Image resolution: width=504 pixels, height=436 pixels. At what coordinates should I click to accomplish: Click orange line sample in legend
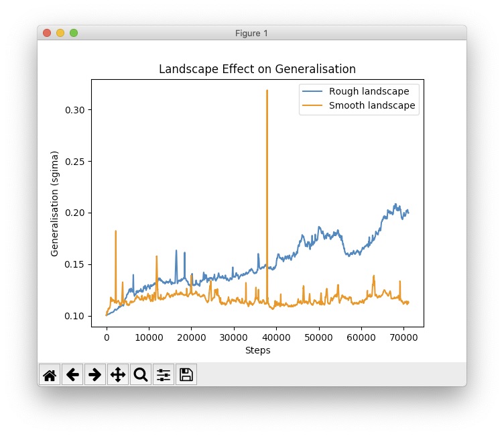(x=312, y=105)
